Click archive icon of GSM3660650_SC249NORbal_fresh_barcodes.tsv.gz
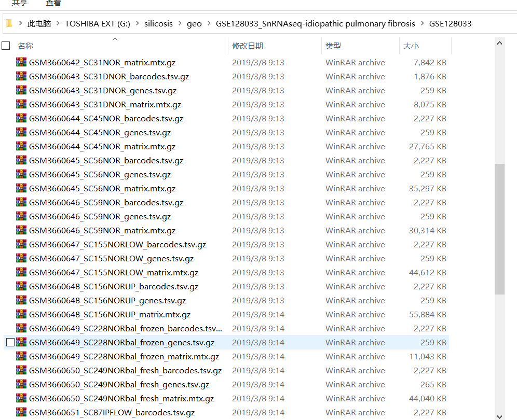 (x=21, y=370)
